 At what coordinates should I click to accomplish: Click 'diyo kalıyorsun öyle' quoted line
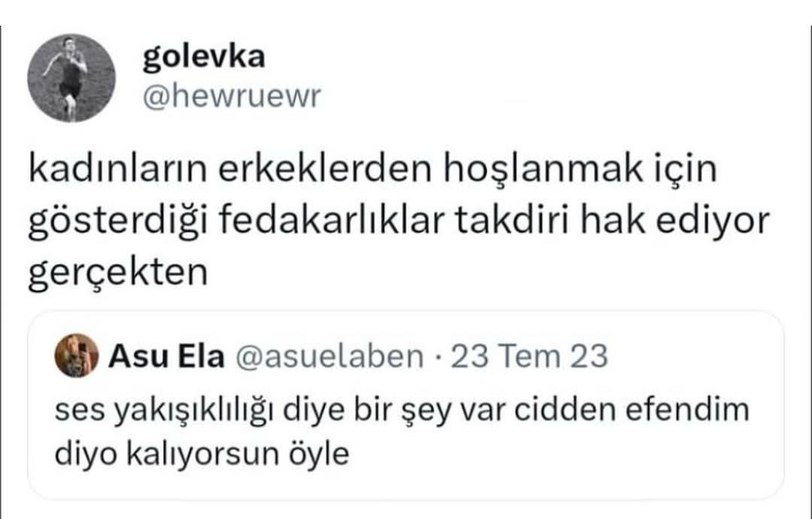[202, 454]
